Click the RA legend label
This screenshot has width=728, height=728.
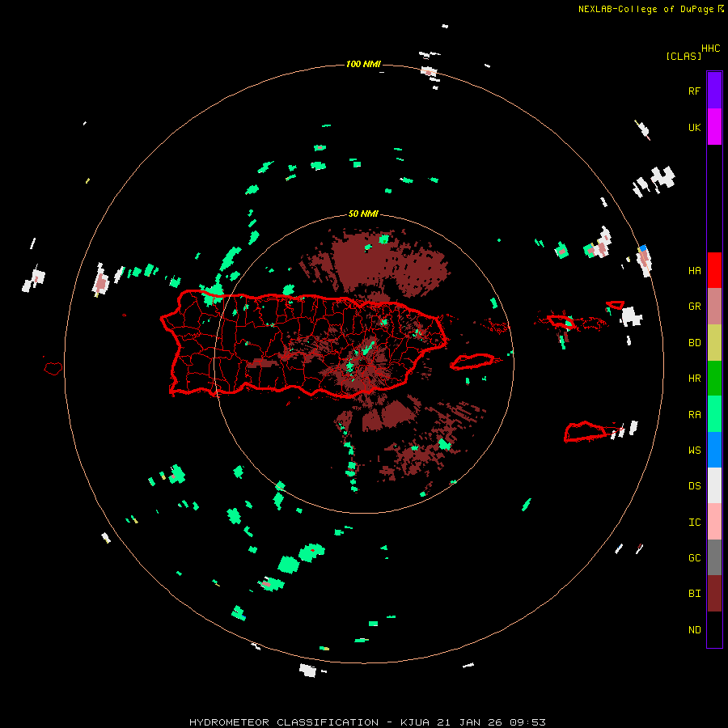click(x=694, y=415)
